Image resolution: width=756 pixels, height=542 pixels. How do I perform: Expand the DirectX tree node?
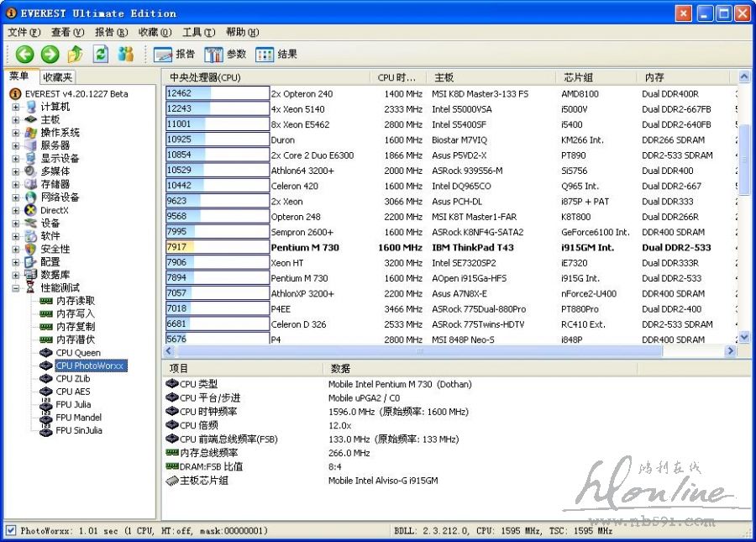[x=16, y=211]
